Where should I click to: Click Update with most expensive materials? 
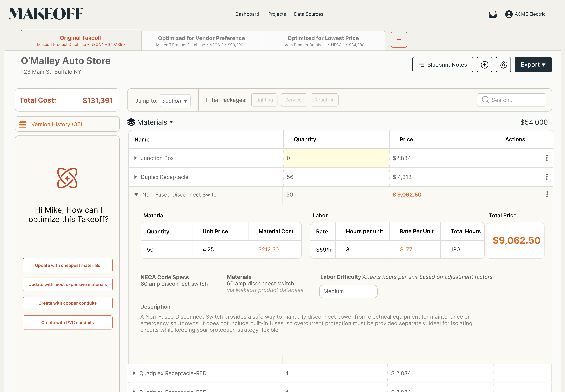(x=68, y=284)
